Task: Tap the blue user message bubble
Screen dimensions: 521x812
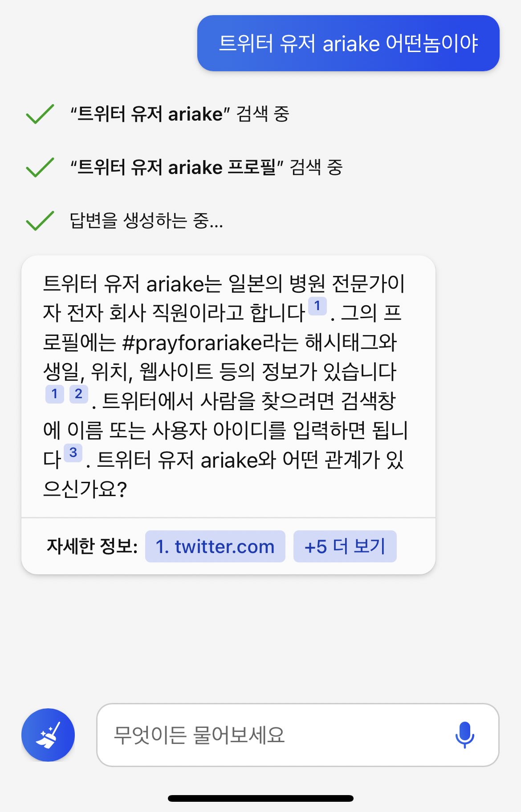Action: pyautogui.click(x=348, y=43)
